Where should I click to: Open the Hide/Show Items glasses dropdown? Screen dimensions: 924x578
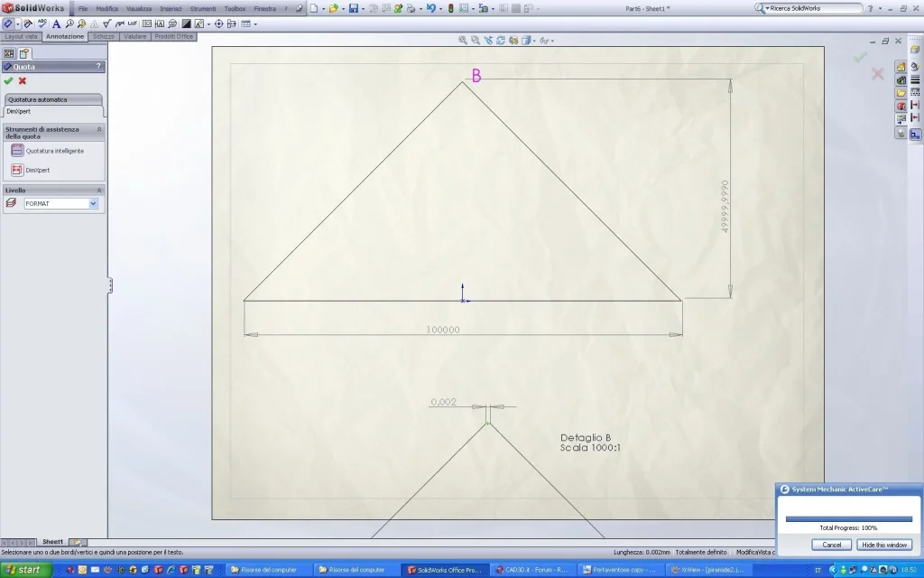(552, 41)
